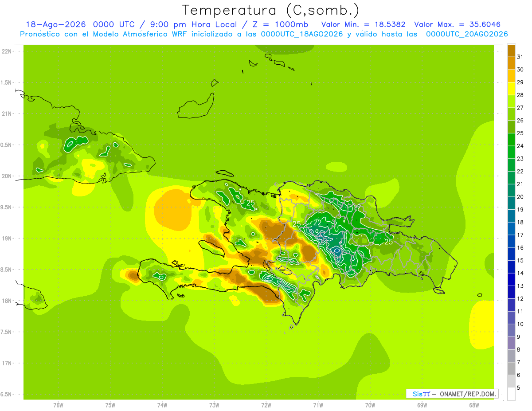
Task: Click the '74W' longitude label
Action: [162, 405]
